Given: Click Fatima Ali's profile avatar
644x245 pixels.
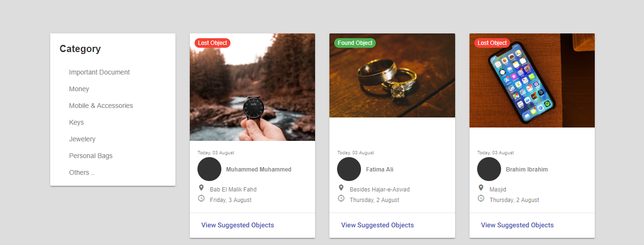Looking at the screenshot, I should [349, 169].
